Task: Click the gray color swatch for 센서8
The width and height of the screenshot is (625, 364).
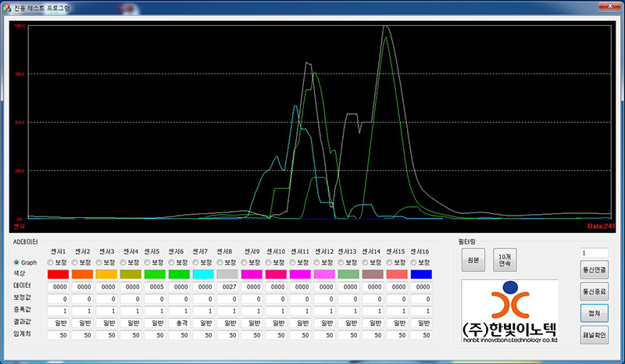Action: (x=228, y=275)
